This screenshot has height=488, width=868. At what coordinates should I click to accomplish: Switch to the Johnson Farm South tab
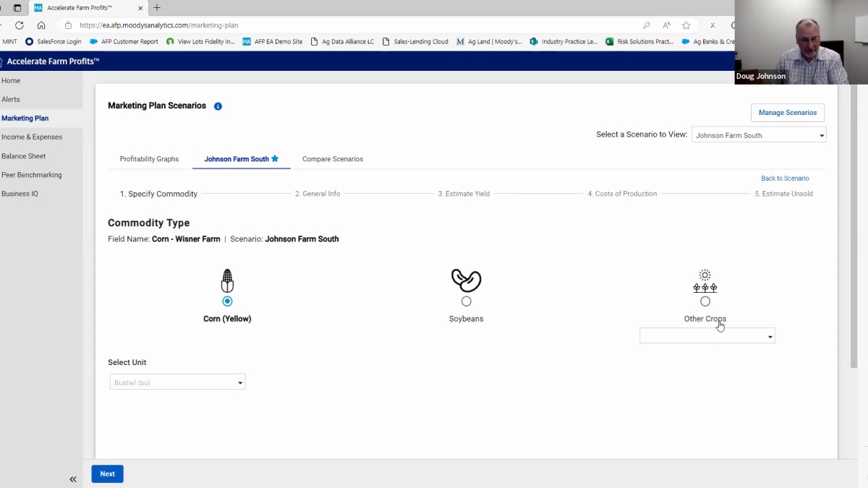pyautogui.click(x=241, y=159)
